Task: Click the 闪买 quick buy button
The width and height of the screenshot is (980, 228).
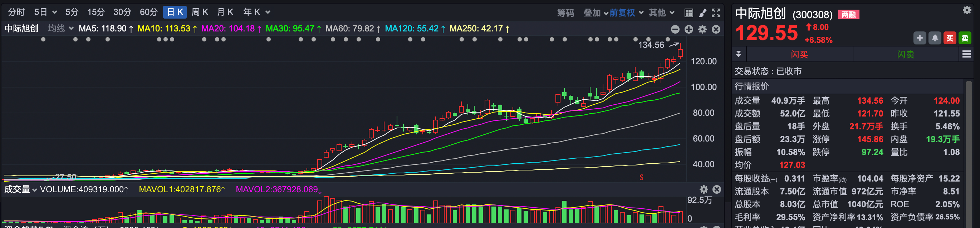Action: [x=799, y=54]
